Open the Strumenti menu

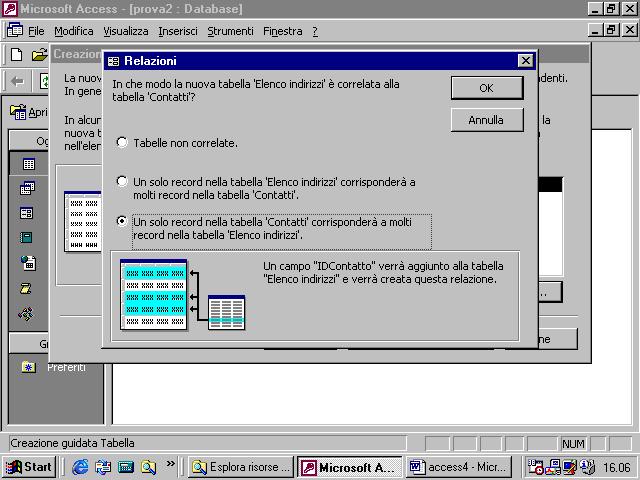pyautogui.click(x=230, y=31)
